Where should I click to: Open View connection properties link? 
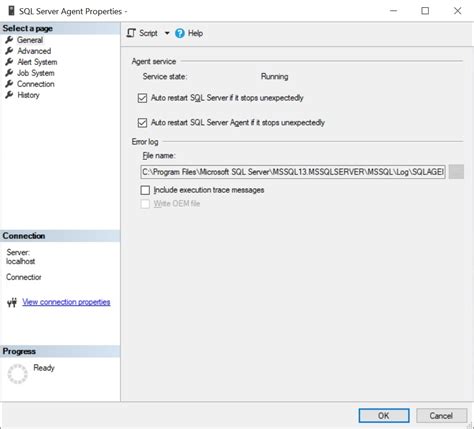tap(66, 302)
